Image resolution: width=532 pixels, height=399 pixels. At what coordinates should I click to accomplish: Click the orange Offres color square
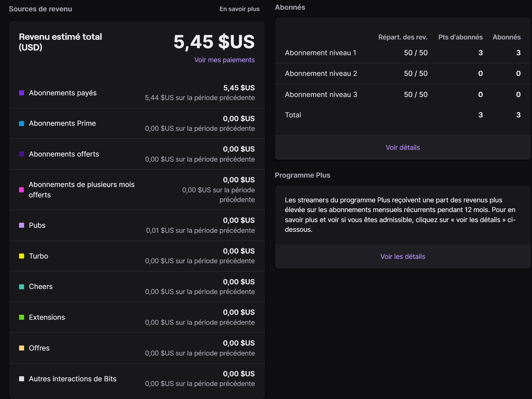coord(21,348)
